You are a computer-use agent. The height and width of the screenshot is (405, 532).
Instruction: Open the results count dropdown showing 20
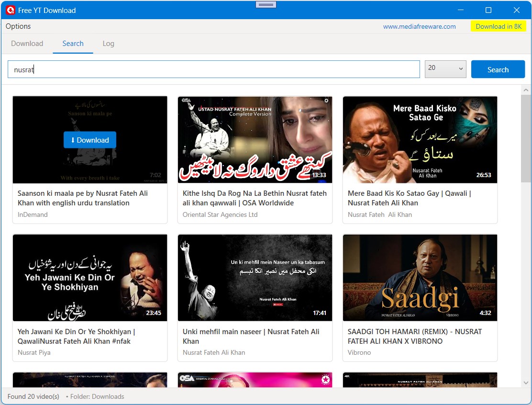tap(445, 69)
